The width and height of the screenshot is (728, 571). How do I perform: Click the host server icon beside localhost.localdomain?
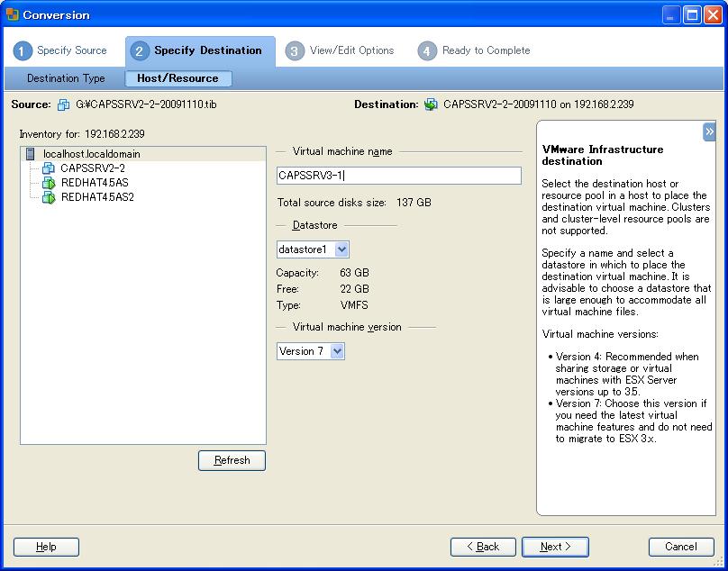point(31,154)
